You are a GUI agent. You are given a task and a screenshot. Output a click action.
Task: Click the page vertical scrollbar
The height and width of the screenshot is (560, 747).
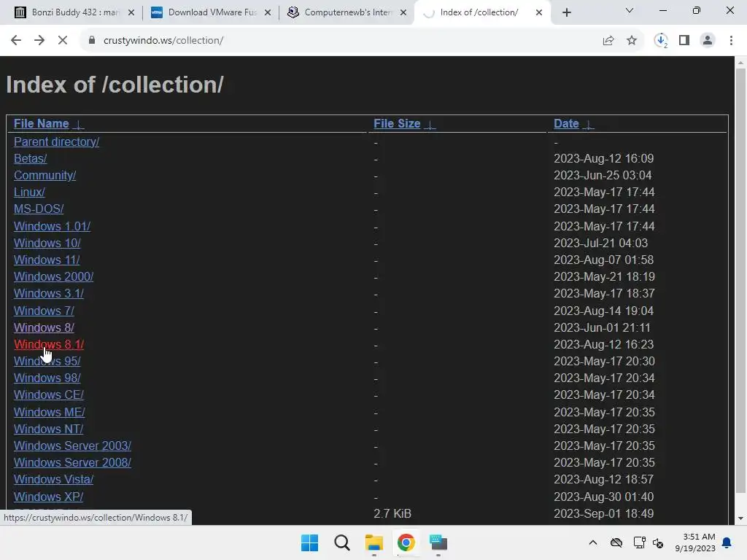740,281
